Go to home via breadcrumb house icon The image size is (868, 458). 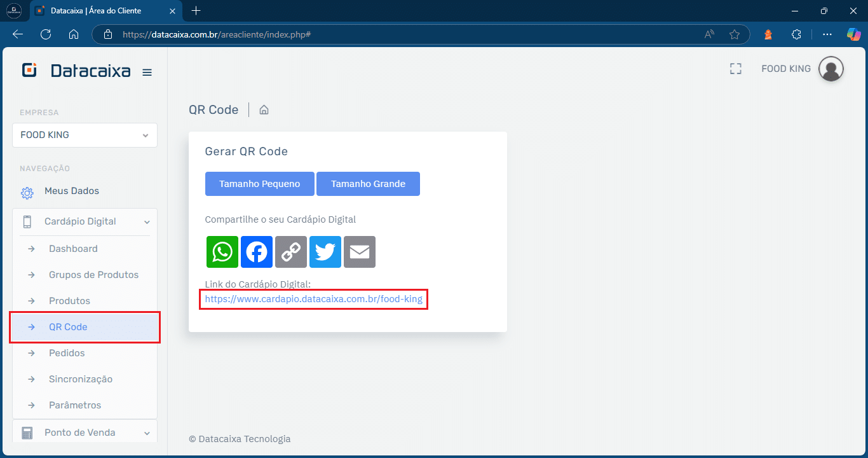(264, 110)
